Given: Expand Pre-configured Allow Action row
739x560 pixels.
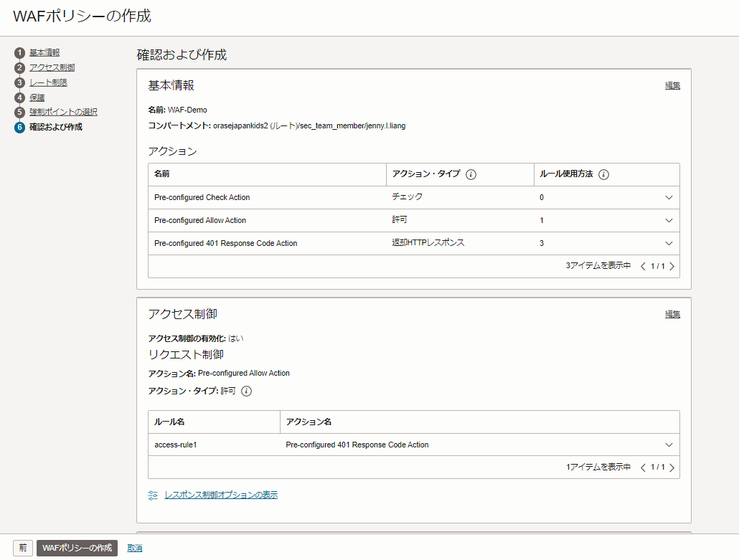Looking at the screenshot, I should click(669, 220).
